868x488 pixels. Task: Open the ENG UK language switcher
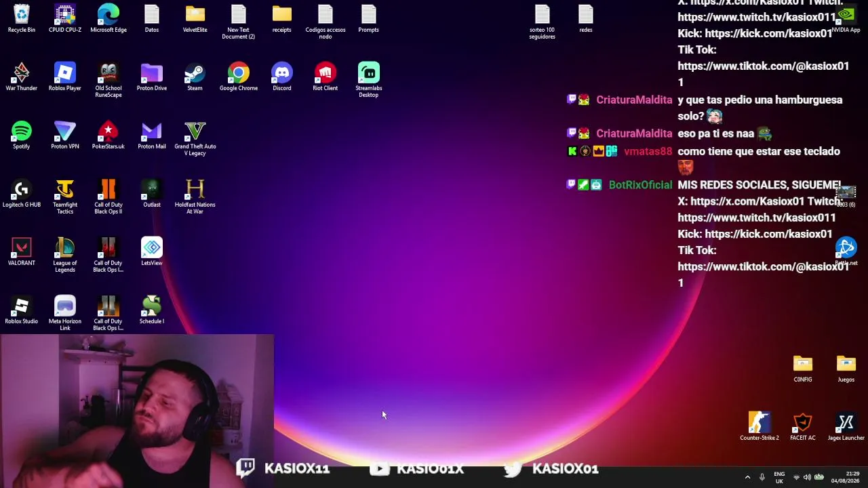[779, 477]
